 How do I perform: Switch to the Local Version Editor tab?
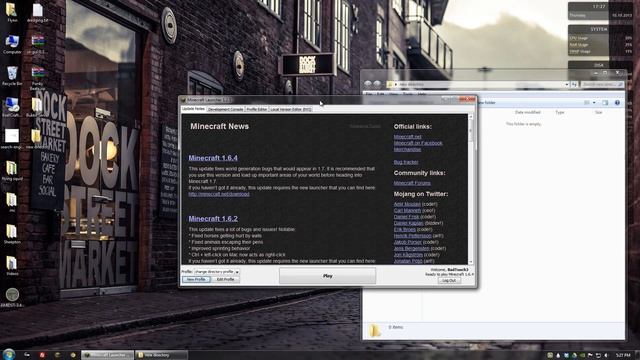[x=291, y=109]
